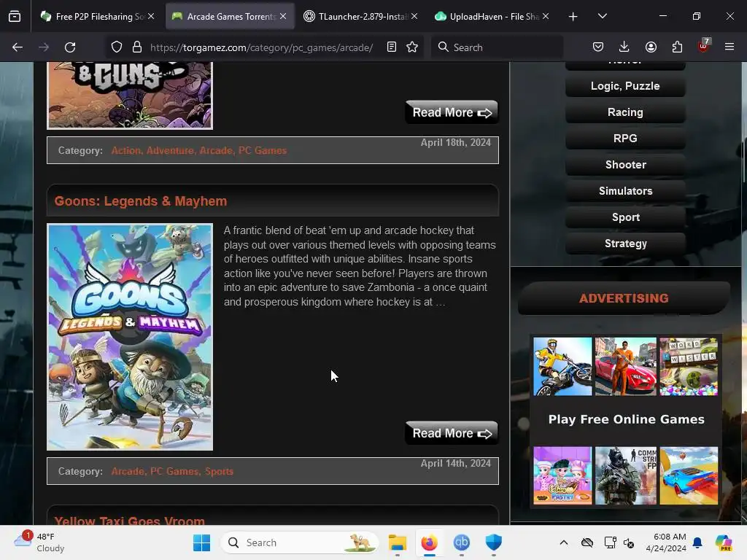Close the Free P2P Filesharing tab
Viewport: 747px width, 560px height.
(x=151, y=16)
